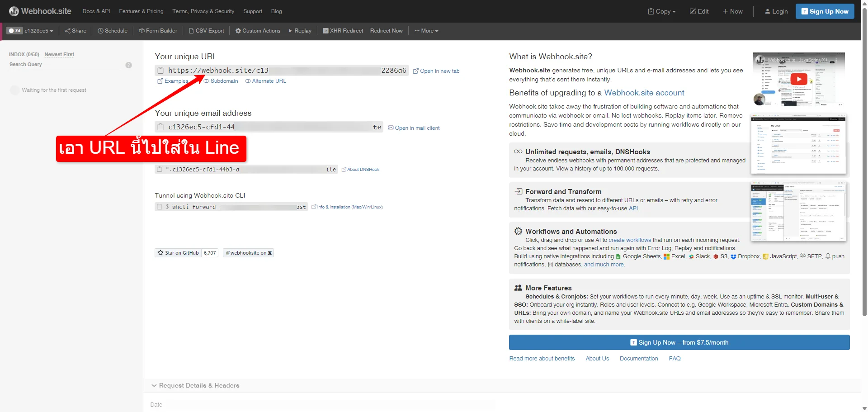
Task: Click the top Sign Up Now button
Action: [825, 11]
